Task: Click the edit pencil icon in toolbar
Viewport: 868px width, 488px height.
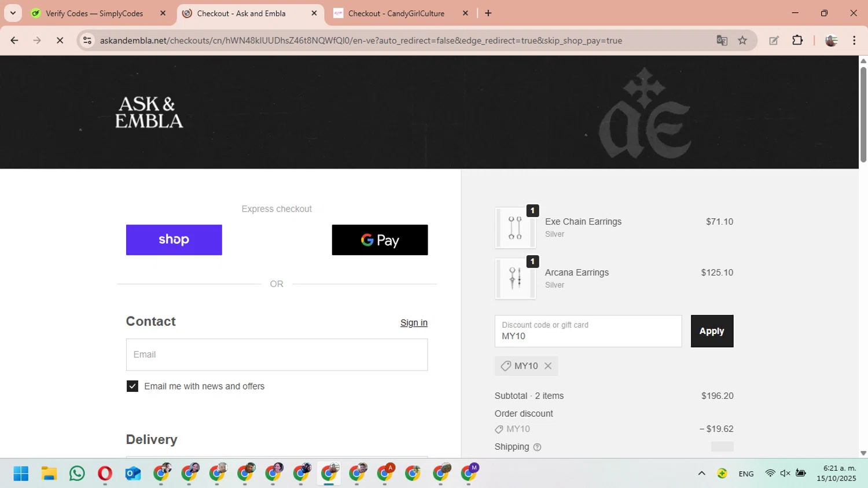Action: pos(774,41)
